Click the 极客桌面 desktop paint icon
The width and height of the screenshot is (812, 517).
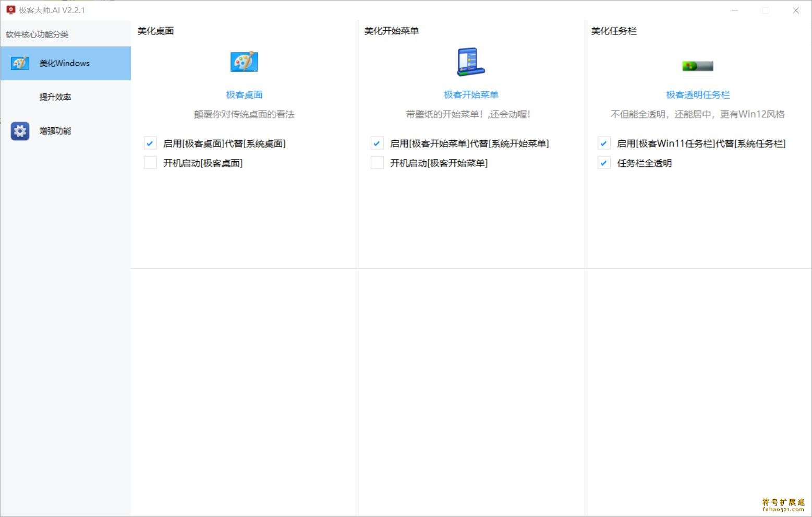tap(244, 61)
